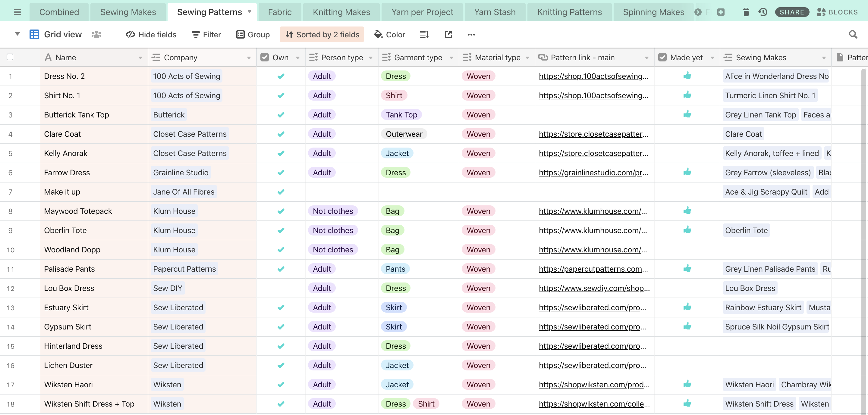This screenshot has width=868, height=415.
Task: Open the Company column dropdown
Action: 249,58
